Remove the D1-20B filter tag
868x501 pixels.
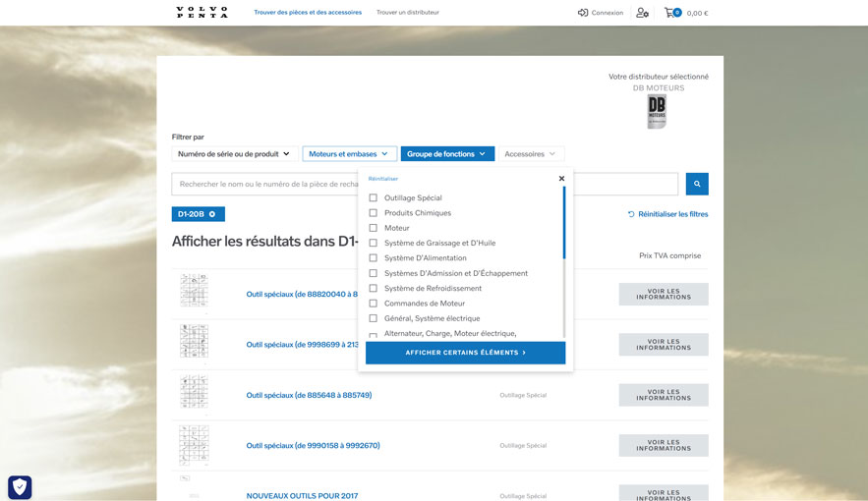pyautogui.click(x=212, y=214)
